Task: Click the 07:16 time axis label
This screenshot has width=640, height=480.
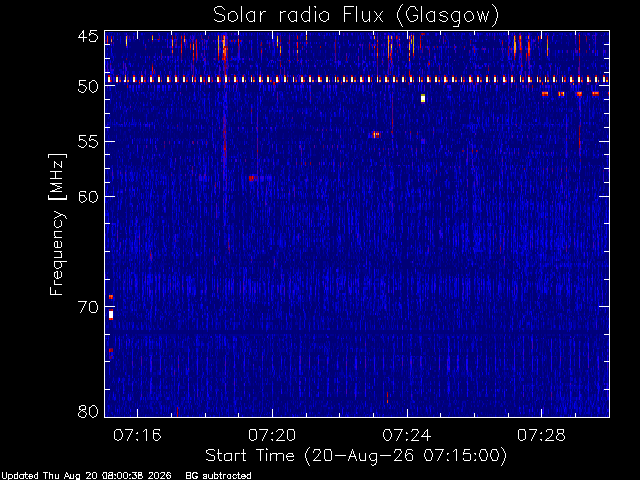Action: point(137,435)
